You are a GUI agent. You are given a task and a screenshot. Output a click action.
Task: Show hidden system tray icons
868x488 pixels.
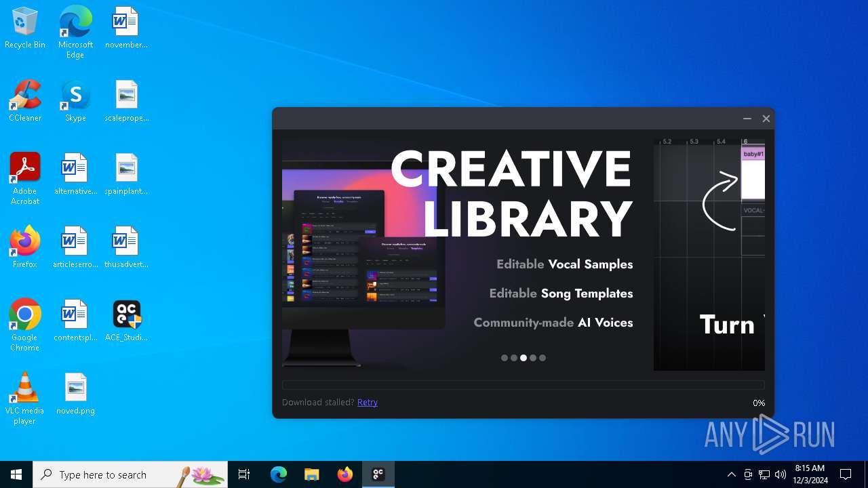[731, 474]
